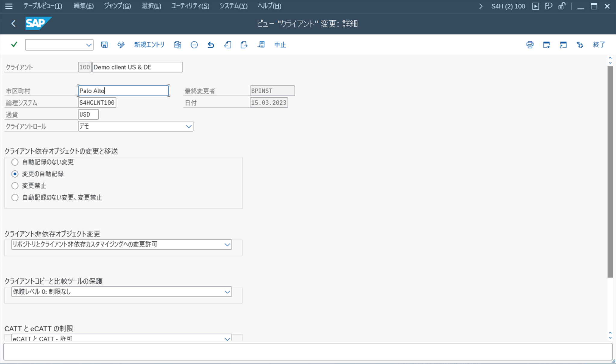Image resolution: width=616 pixels, height=364 pixels.
Task: Click the Undo icon in the toolbar
Action: click(211, 44)
